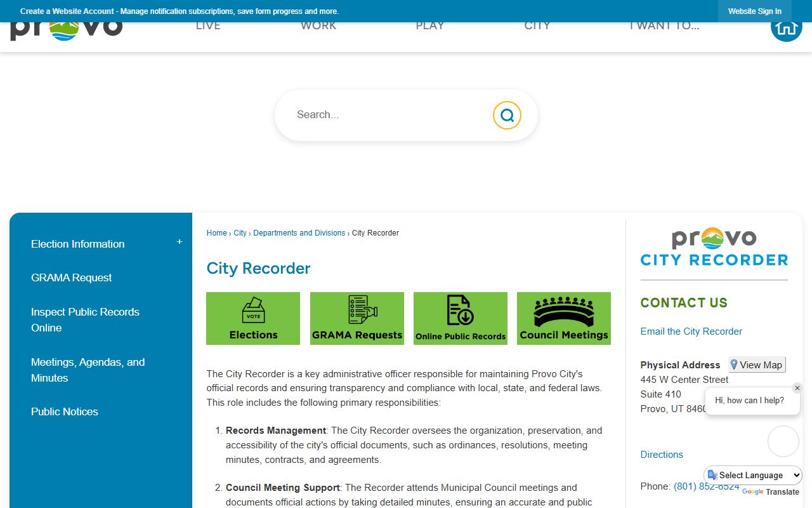Image resolution: width=812 pixels, height=508 pixels.
Task: Click the 'Council Meeting Support' bold text
Action: (283, 488)
